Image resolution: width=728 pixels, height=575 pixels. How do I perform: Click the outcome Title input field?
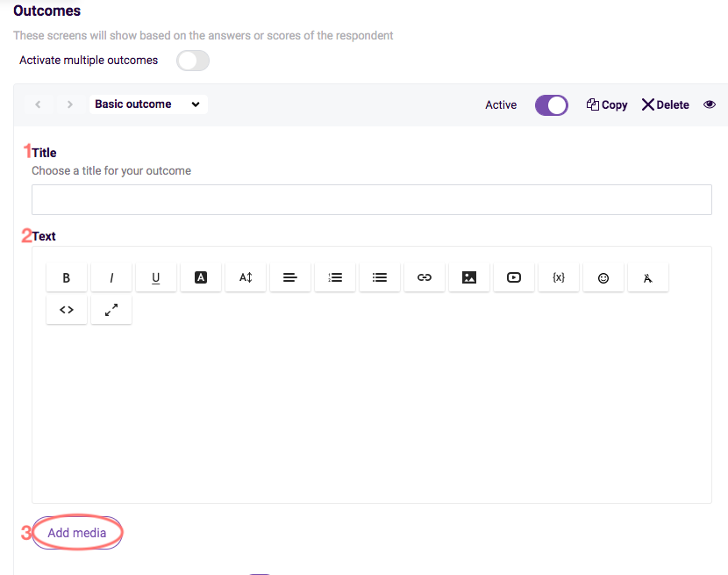(371, 199)
